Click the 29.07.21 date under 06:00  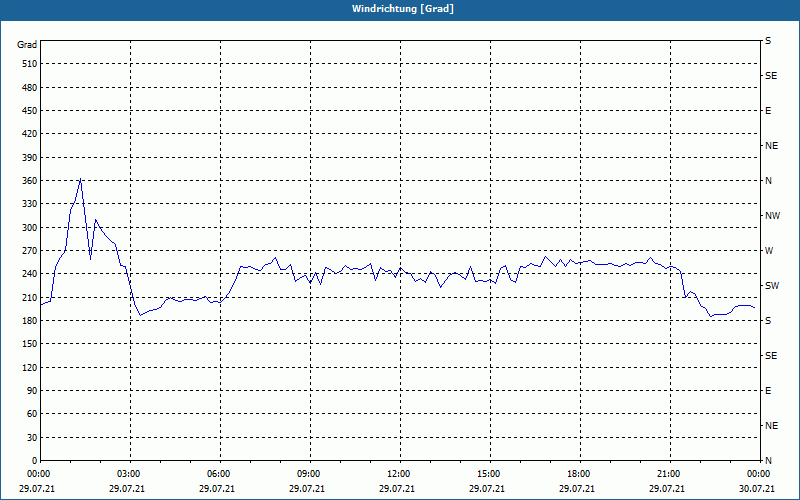pyautogui.click(x=217, y=489)
